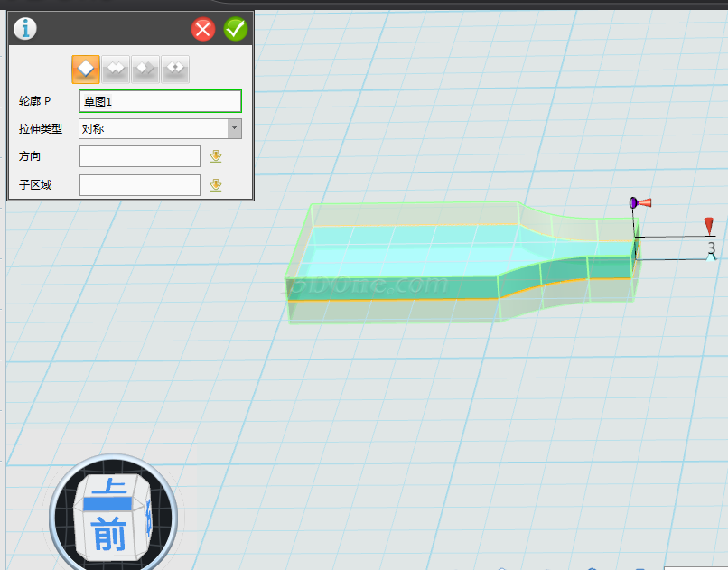The height and width of the screenshot is (570, 728).
Task: Click the right side face of view cube
Action: click(146, 517)
